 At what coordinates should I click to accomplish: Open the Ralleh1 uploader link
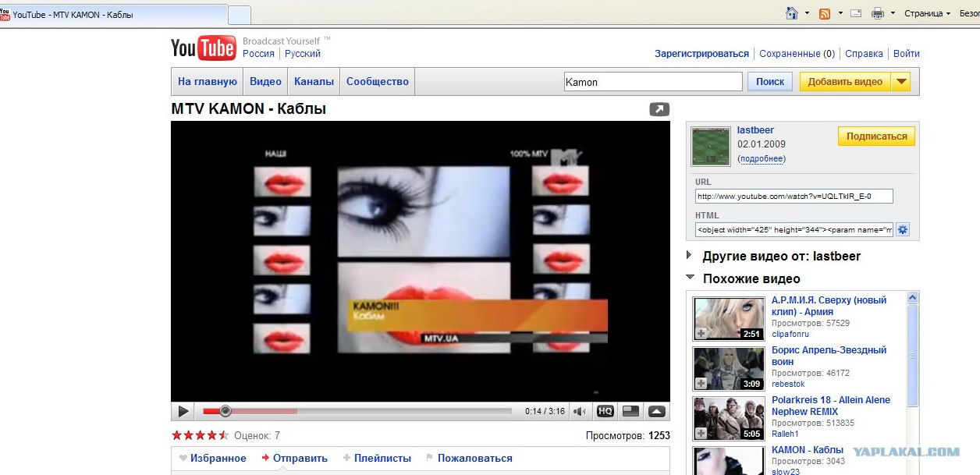coord(786,434)
